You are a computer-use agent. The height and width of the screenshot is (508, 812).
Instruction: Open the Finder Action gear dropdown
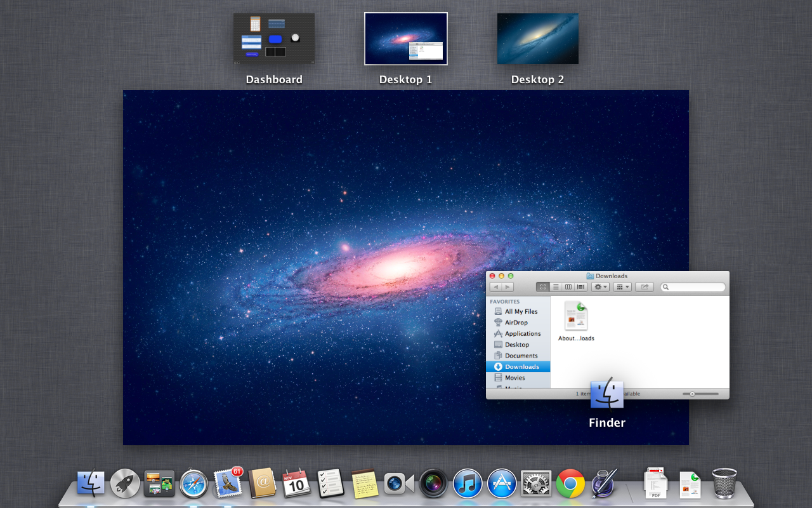(600, 287)
